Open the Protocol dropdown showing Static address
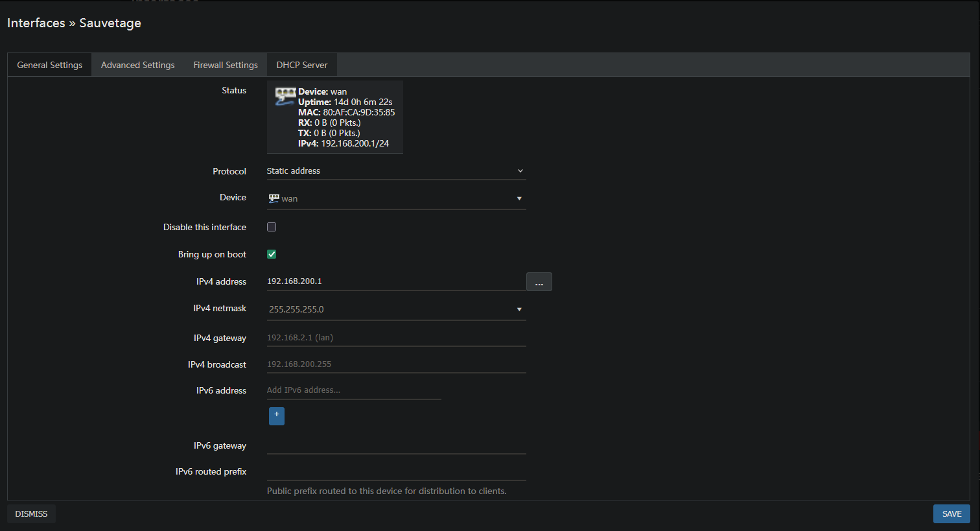Screen dimensions: 980x531 click(395, 171)
